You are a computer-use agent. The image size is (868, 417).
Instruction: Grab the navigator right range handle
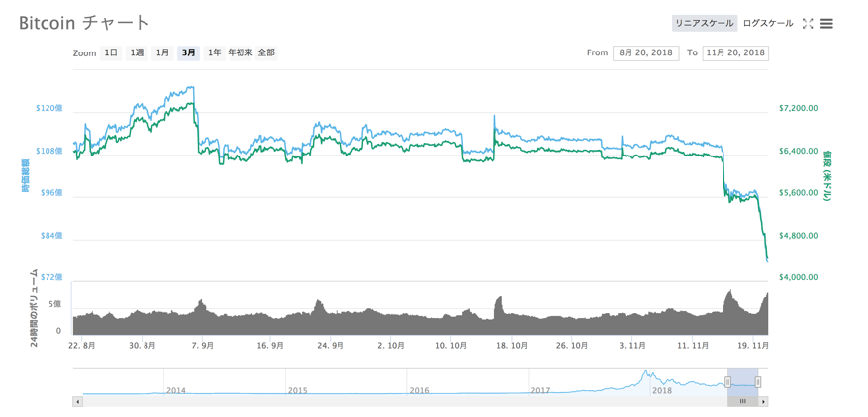pyautogui.click(x=758, y=381)
